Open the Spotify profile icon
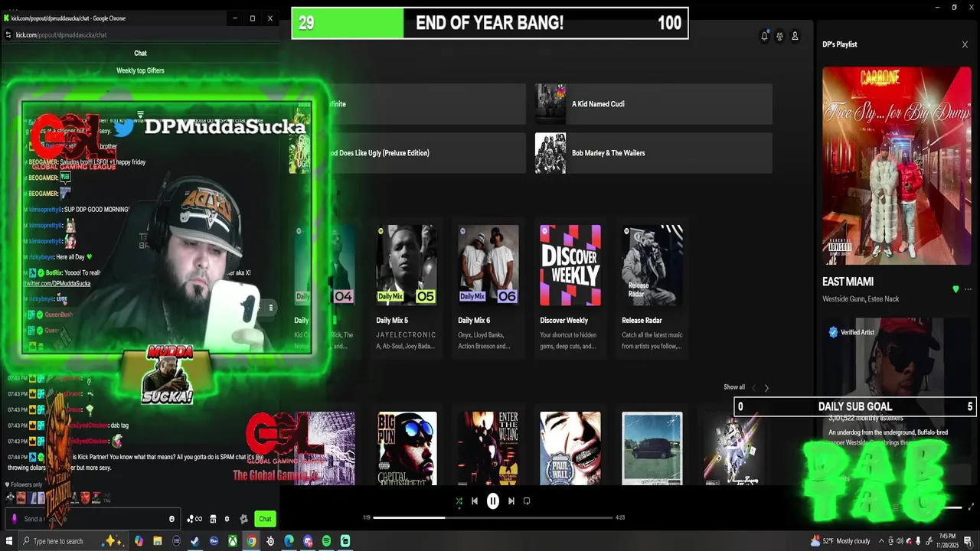Image resolution: width=980 pixels, height=551 pixels. [x=795, y=36]
